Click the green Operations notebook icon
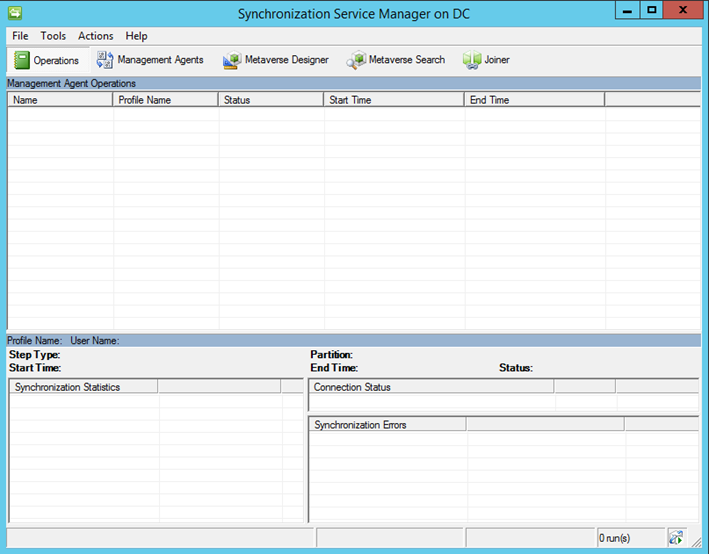Image resolution: width=709 pixels, height=554 pixels. click(21, 60)
